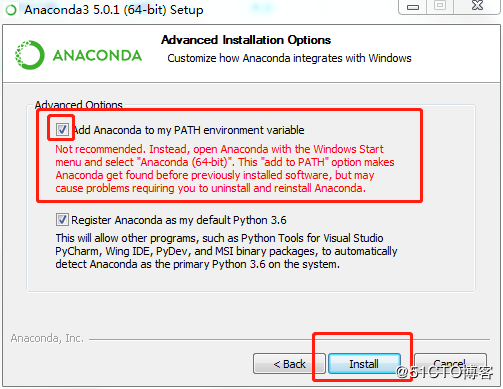
Task: Uncheck the Add Anaconda to PATH checkbox
Action: 62,129
